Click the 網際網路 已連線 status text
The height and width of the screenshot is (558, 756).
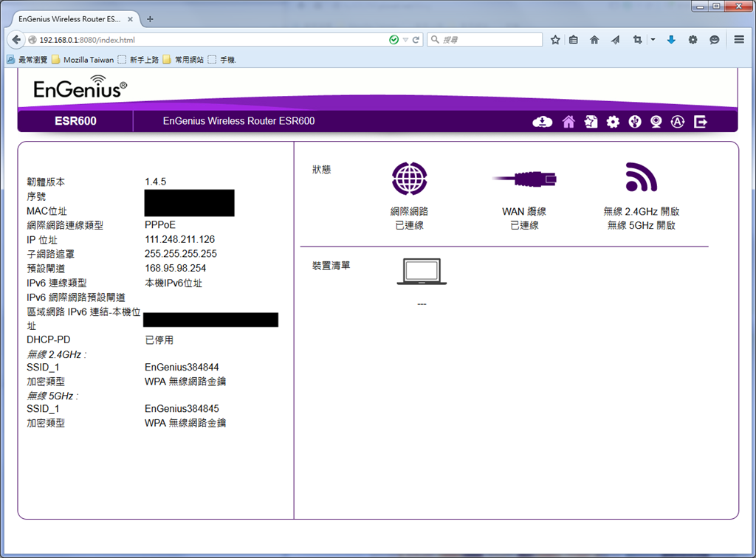409,218
